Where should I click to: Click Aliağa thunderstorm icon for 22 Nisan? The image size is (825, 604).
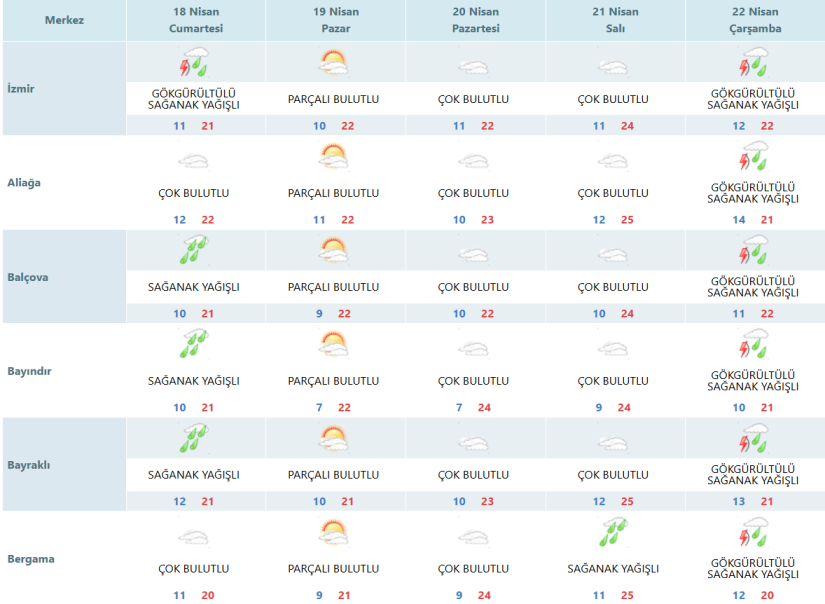[x=753, y=157]
